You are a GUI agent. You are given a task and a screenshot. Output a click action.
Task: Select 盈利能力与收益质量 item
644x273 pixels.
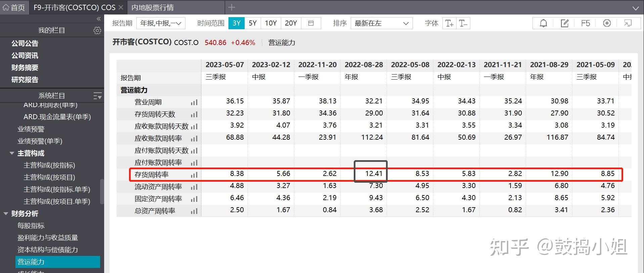(48, 238)
